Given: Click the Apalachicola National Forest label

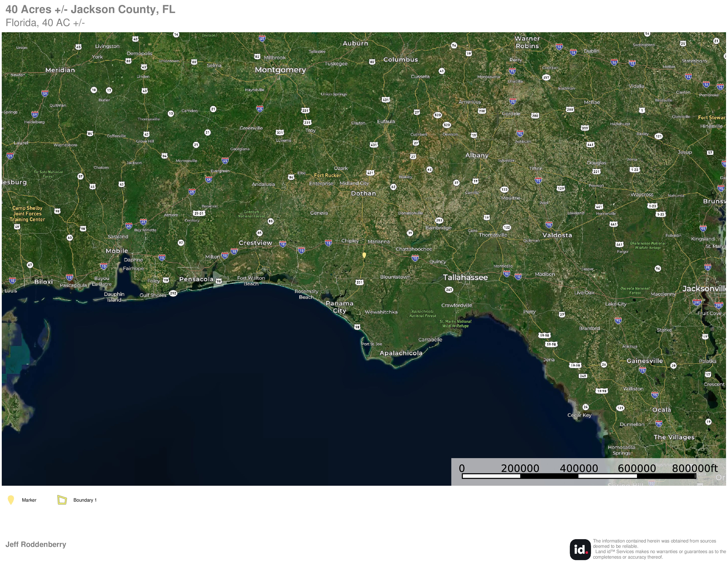Looking at the screenshot, I should coord(422,314).
